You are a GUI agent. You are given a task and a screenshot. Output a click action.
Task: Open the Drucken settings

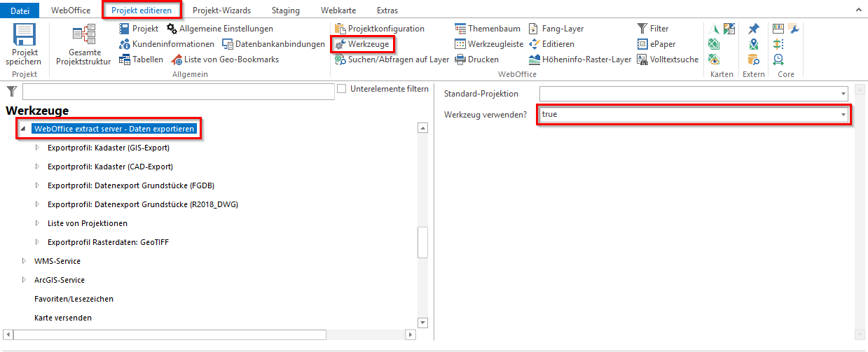tap(476, 59)
